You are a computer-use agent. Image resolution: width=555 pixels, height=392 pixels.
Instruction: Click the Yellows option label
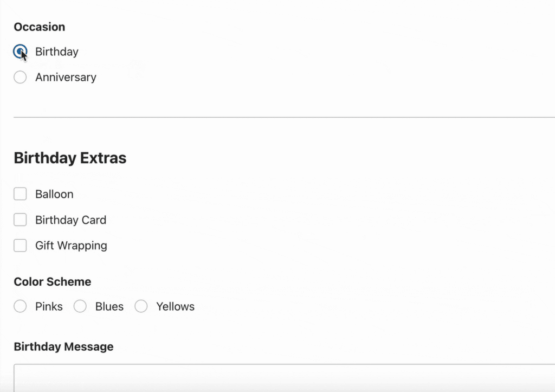175,307
